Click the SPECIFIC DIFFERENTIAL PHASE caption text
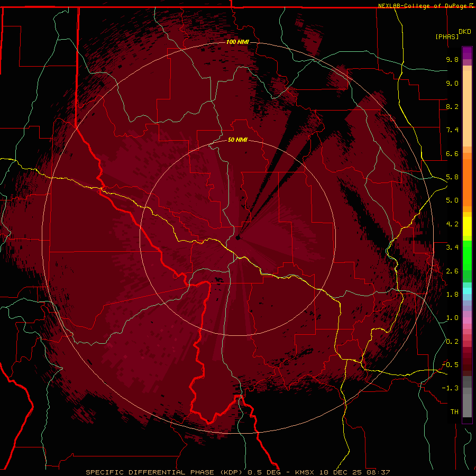 tap(150, 472)
